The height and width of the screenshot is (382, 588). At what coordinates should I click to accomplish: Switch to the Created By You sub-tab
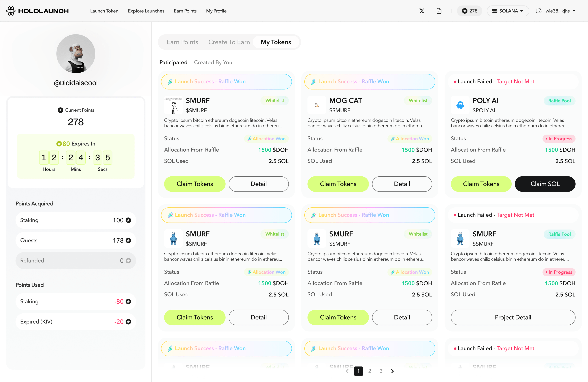coord(213,62)
